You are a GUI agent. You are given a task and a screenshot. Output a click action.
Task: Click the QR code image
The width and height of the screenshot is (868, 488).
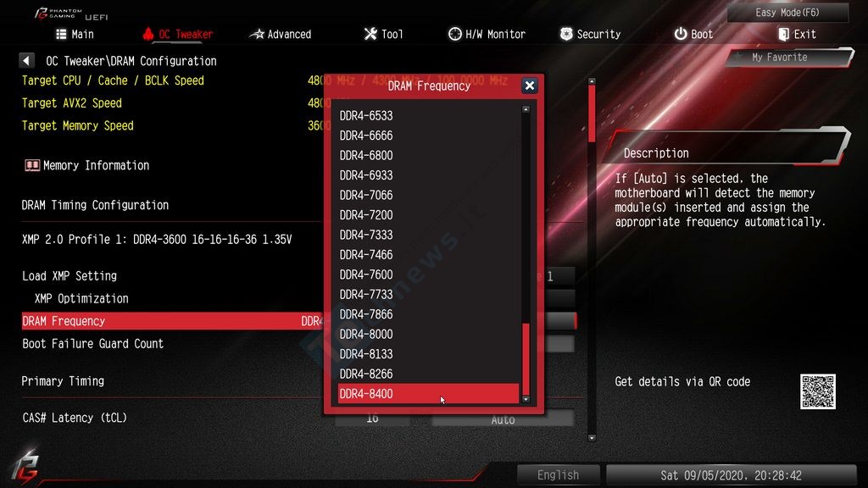(818, 391)
